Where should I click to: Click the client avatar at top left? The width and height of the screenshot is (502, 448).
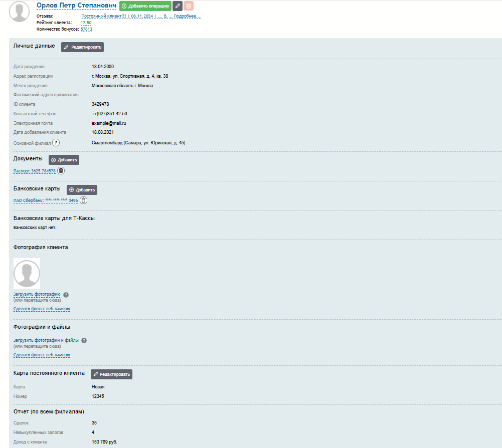coord(20,12)
